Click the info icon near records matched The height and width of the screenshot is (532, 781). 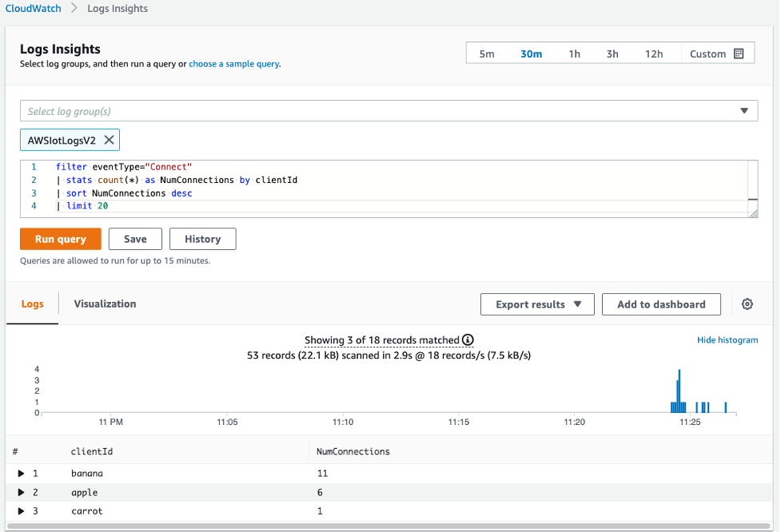(x=468, y=339)
